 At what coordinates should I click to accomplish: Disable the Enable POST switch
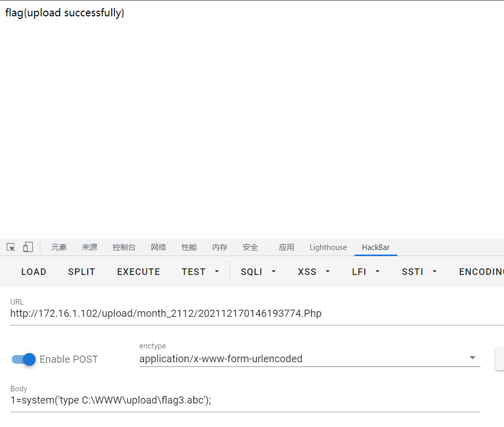click(x=23, y=359)
